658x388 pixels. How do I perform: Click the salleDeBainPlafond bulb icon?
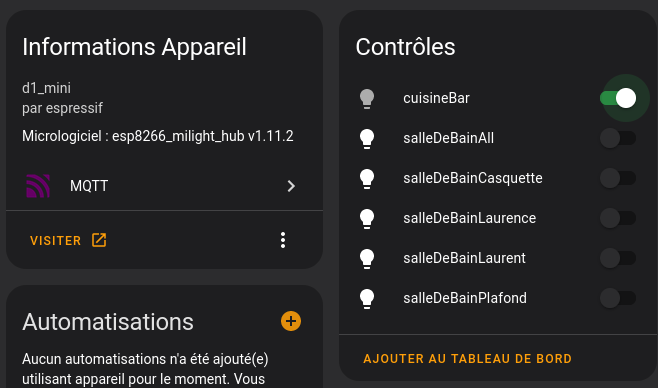pos(367,298)
